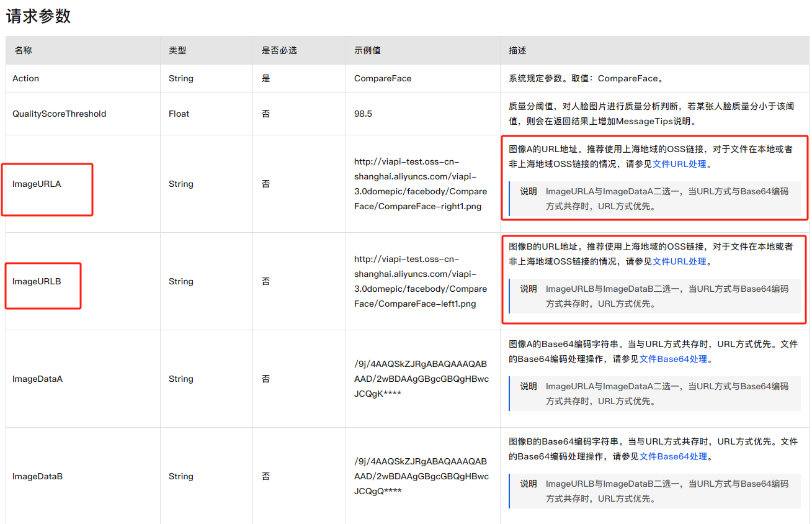The image size is (812, 524).
Task: Click the 请求参数 section heading
Action: (x=38, y=17)
